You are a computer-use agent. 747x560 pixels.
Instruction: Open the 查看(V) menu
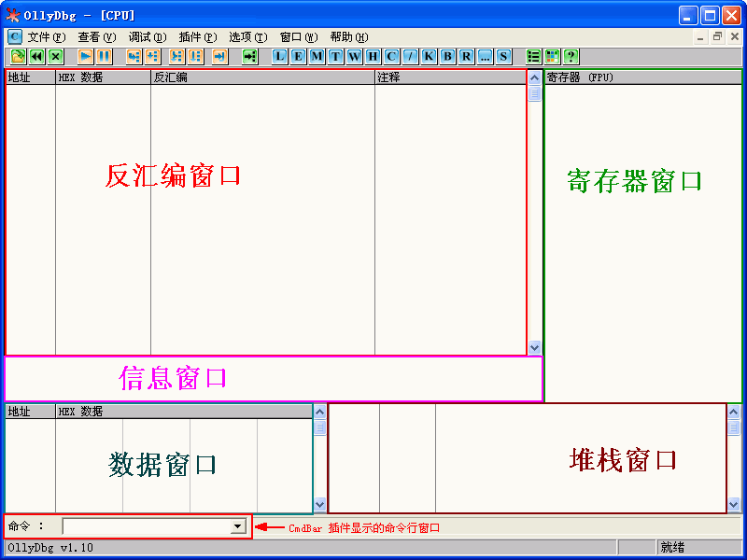[97, 37]
